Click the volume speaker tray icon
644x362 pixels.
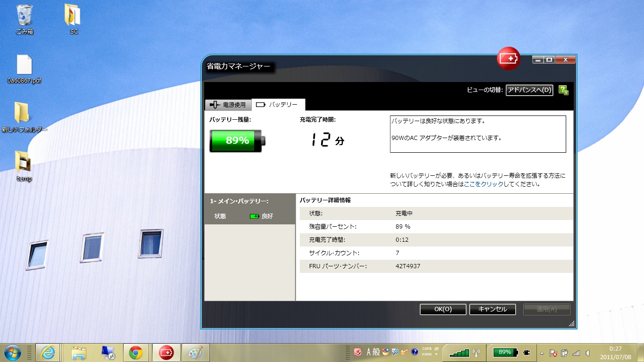click(x=587, y=353)
